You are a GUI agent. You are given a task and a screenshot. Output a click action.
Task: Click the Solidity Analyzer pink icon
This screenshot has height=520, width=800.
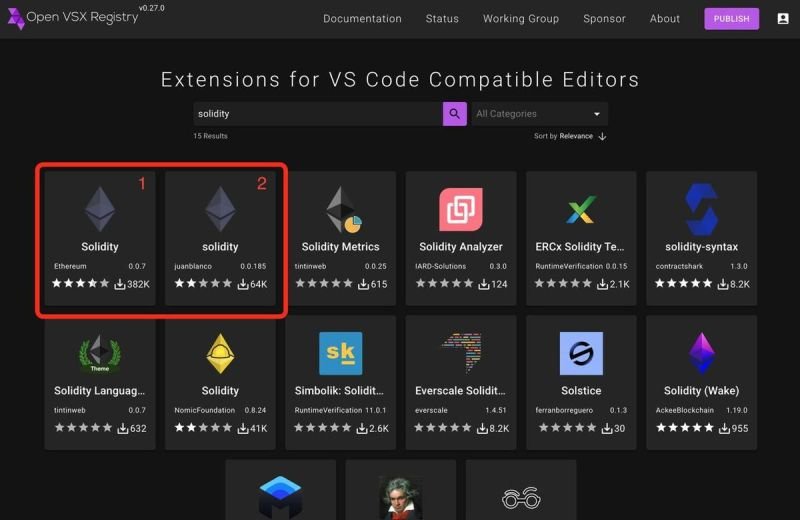point(461,209)
